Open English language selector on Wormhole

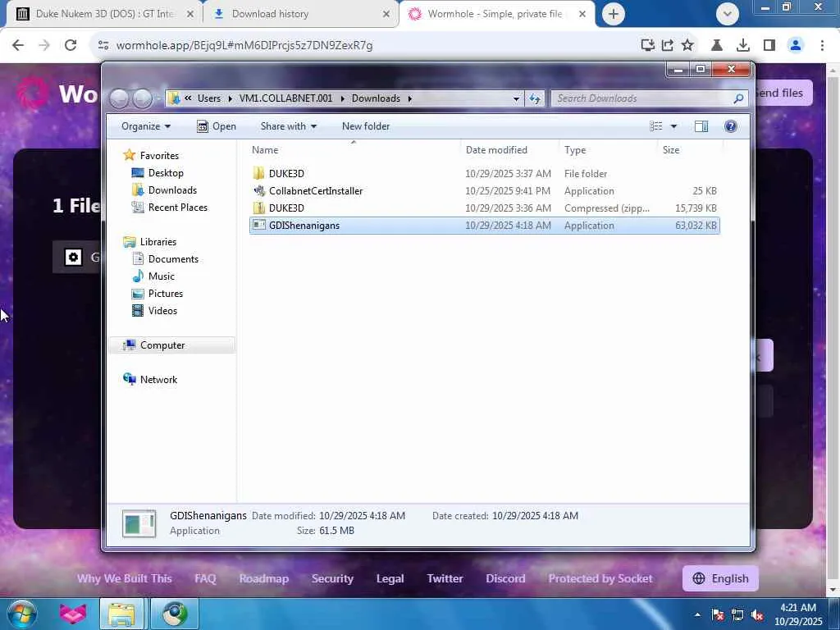(x=720, y=578)
